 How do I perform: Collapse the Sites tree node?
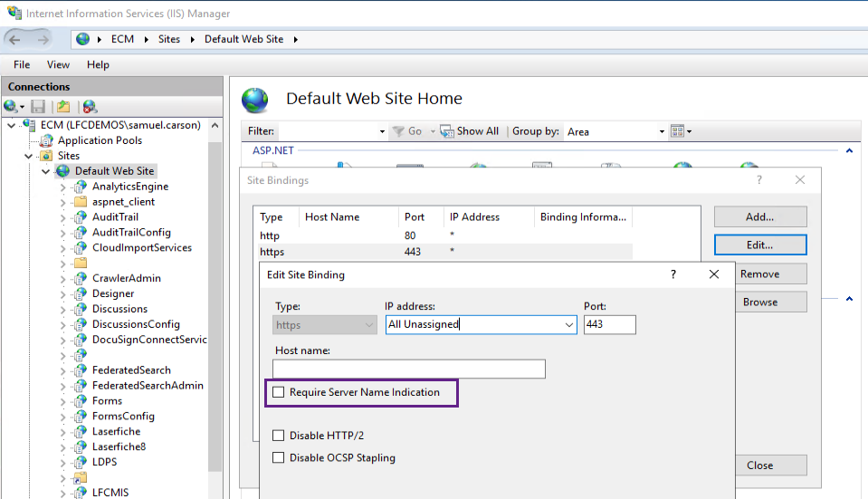[x=29, y=156]
